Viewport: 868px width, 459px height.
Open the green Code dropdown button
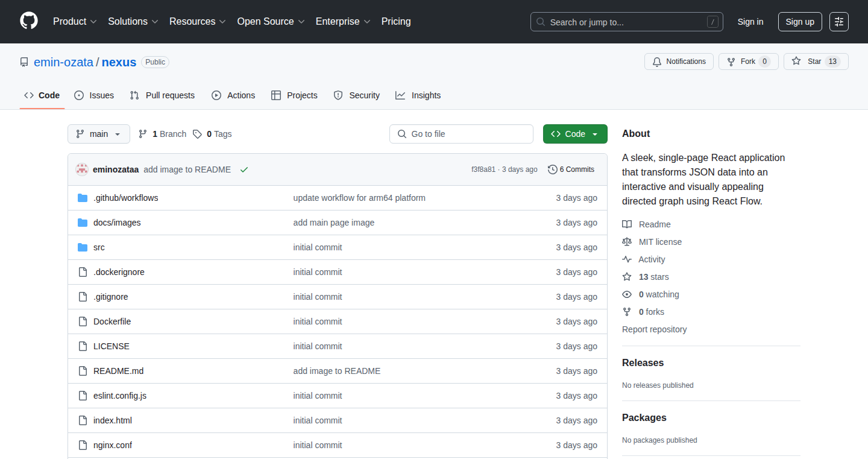point(575,134)
